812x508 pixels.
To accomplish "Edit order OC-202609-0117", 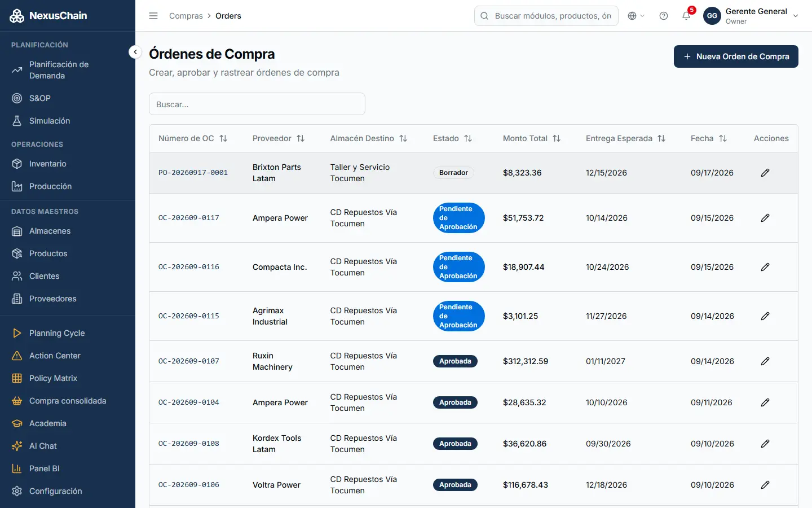I will pos(765,218).
